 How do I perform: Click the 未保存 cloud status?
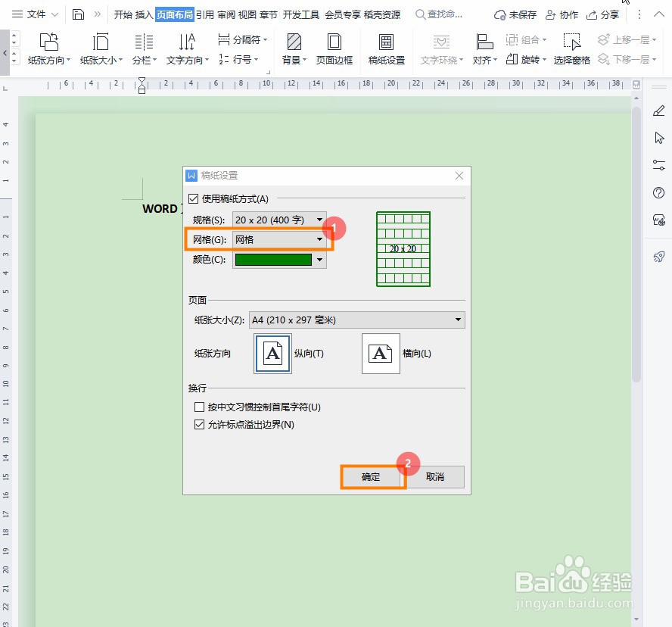coord(515,14)
